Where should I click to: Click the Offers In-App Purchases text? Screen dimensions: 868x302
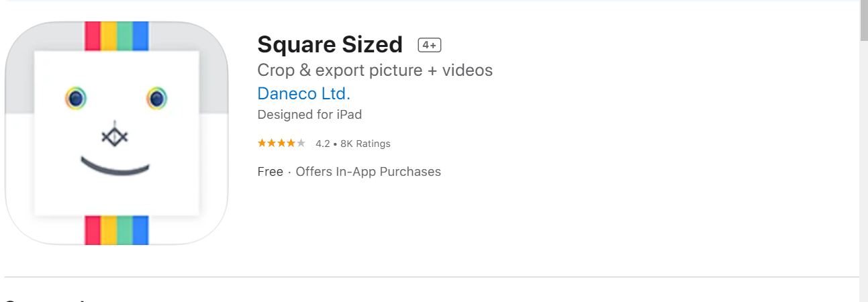tap(368, 172)
